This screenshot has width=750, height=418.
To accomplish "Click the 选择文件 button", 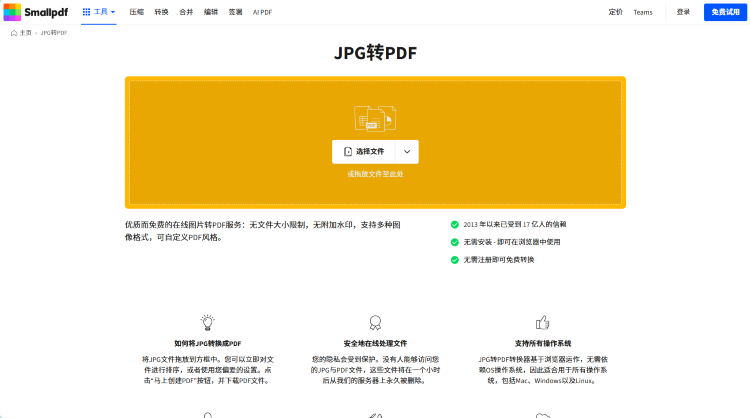I will 364,152.
